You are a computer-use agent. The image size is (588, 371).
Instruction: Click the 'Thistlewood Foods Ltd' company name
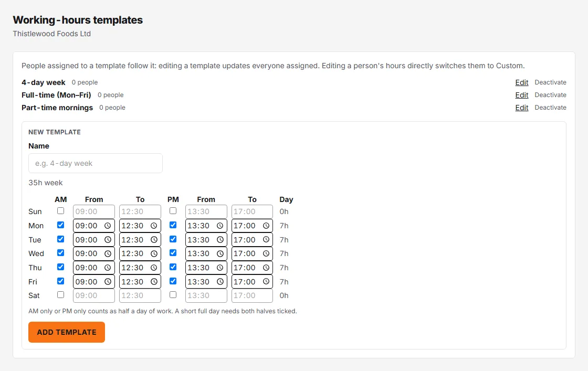tap(52, 34)
